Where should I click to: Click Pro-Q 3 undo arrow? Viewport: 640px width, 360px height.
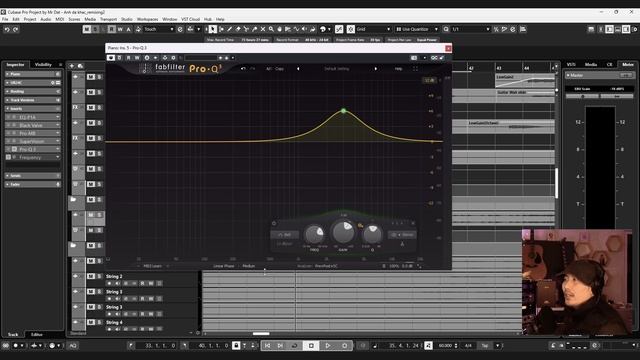(x=243, y=69)
